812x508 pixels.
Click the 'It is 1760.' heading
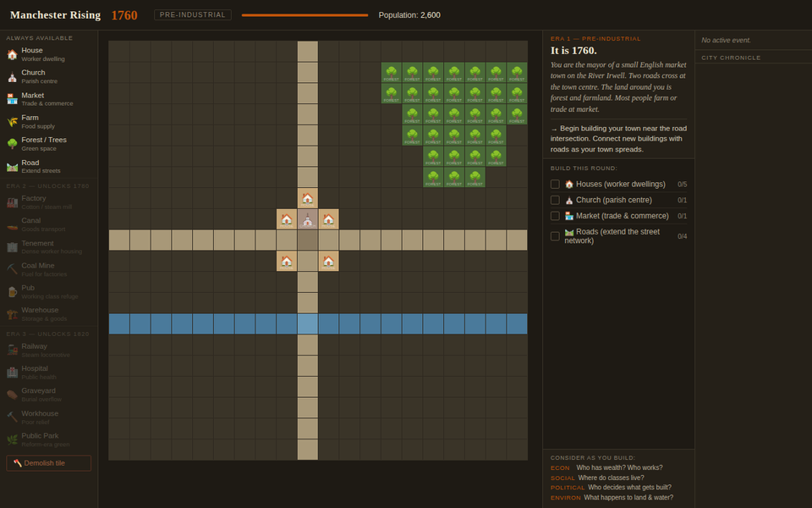coord(573,50)
